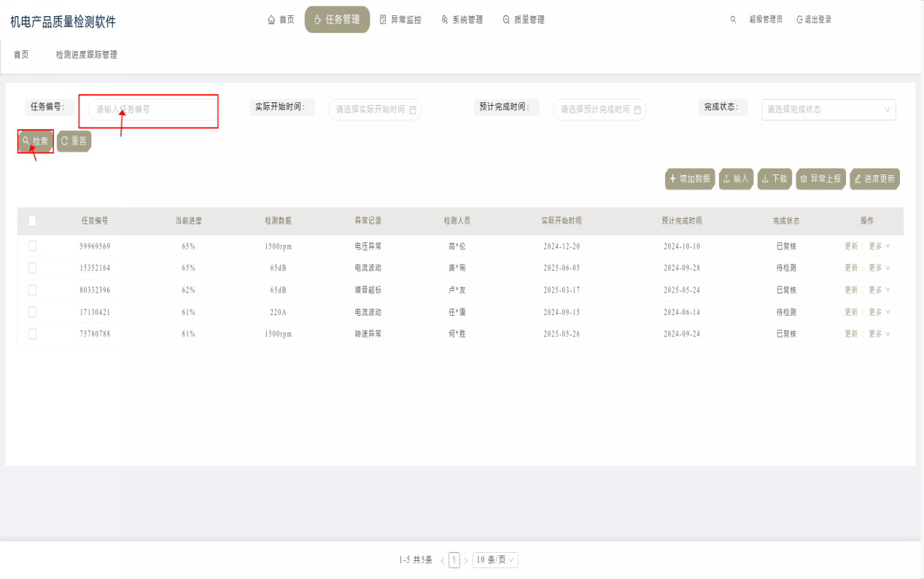Open the 完成状态 status dropdown

pyautogui.click(x=828, y=109)
